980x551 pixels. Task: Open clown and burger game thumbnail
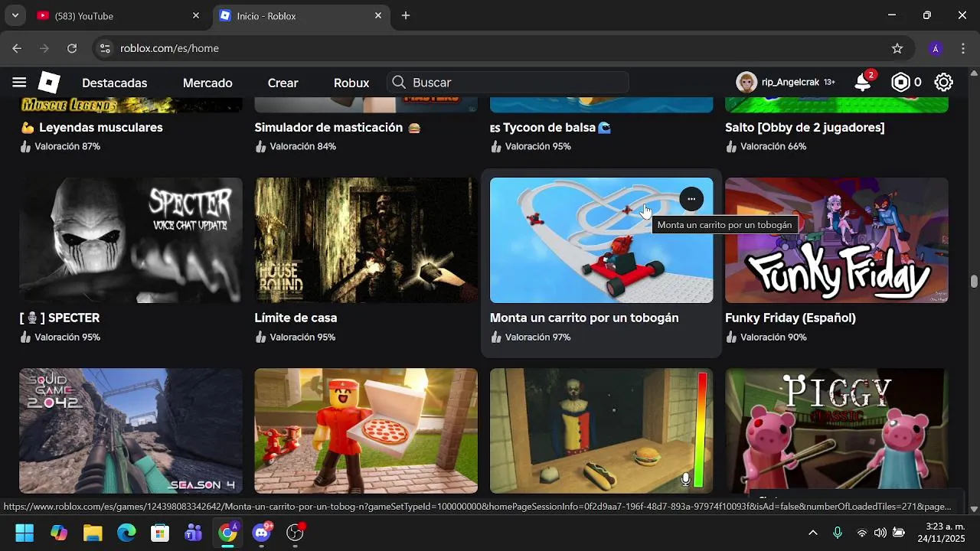(601, 431)
